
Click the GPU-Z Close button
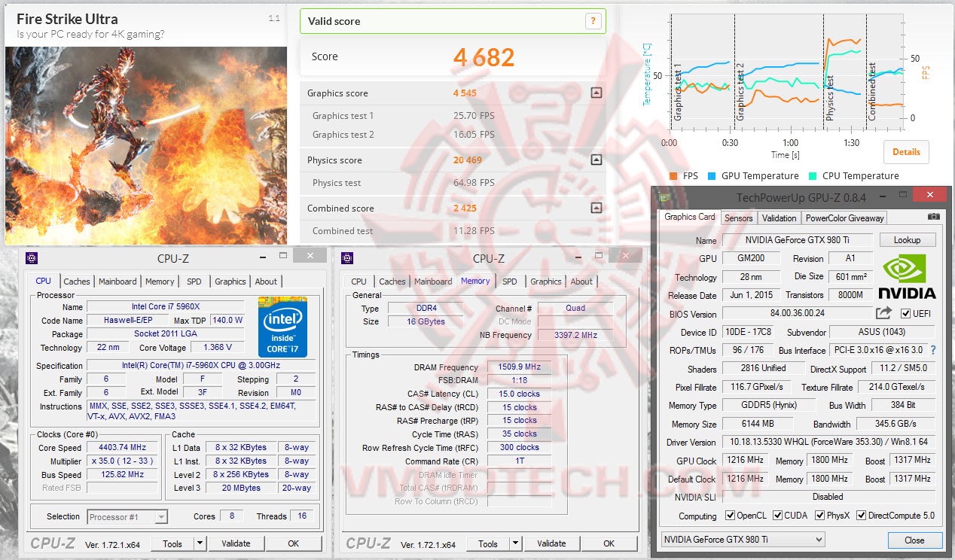(x=914, y=540)
